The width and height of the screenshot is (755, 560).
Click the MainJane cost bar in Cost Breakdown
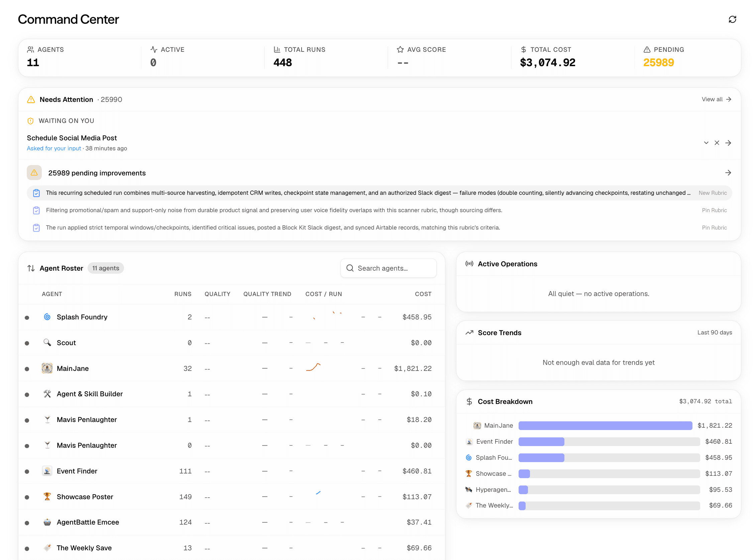pyautogui.click(x=605, y=425)
